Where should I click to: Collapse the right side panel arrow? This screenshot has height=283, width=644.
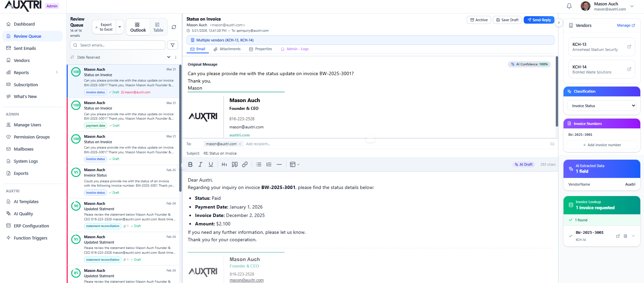point(559,23)
